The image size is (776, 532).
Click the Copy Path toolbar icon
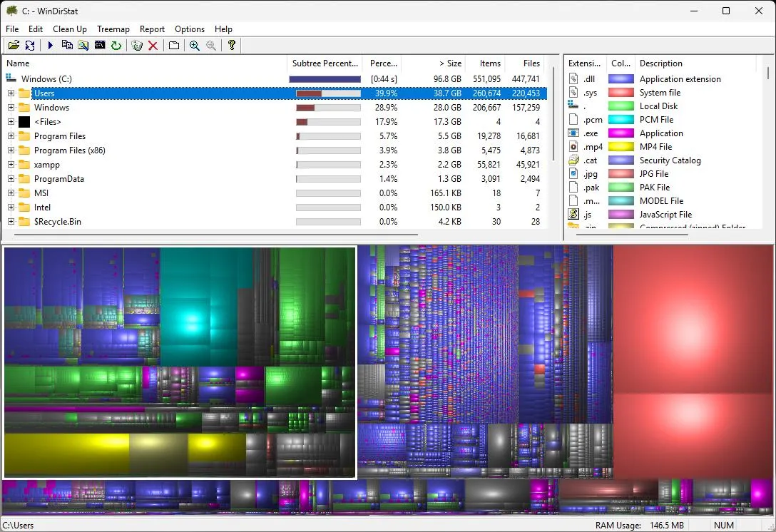pyautogui.click(x=67, y=46)
